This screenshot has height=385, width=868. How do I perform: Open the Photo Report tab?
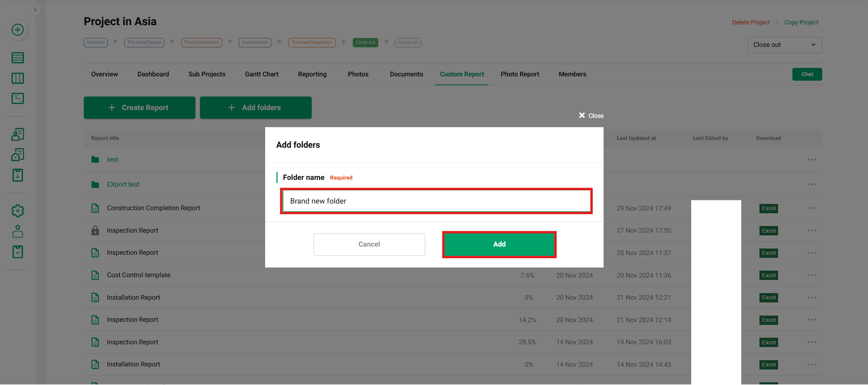[519, 74]
